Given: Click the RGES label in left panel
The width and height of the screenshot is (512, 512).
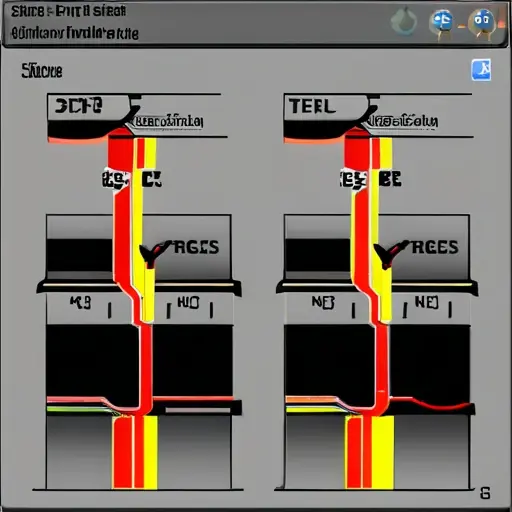Looking at the screenshot, I should pyautogui.click(x=197, y=247).
